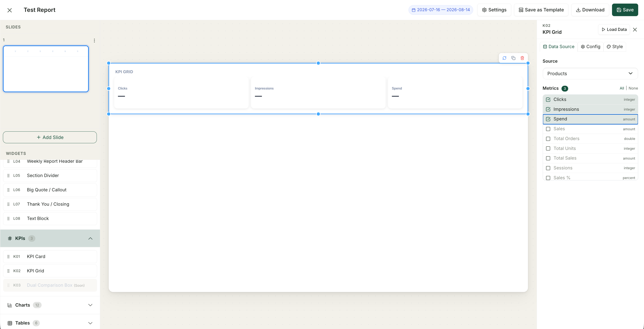Click the drag handle for K02 KPI Grid widget
644x329 pixels.
pyautogui.click(x=8, y=271)
